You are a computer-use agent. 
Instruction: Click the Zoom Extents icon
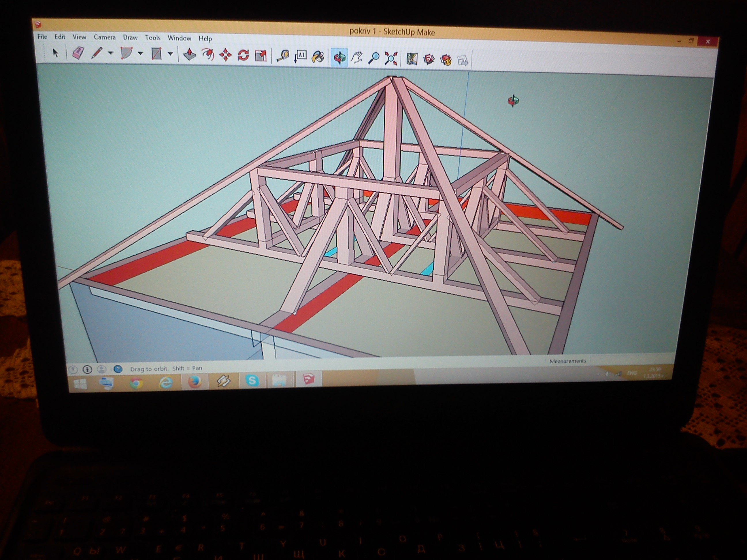click(x=391, y=59)
